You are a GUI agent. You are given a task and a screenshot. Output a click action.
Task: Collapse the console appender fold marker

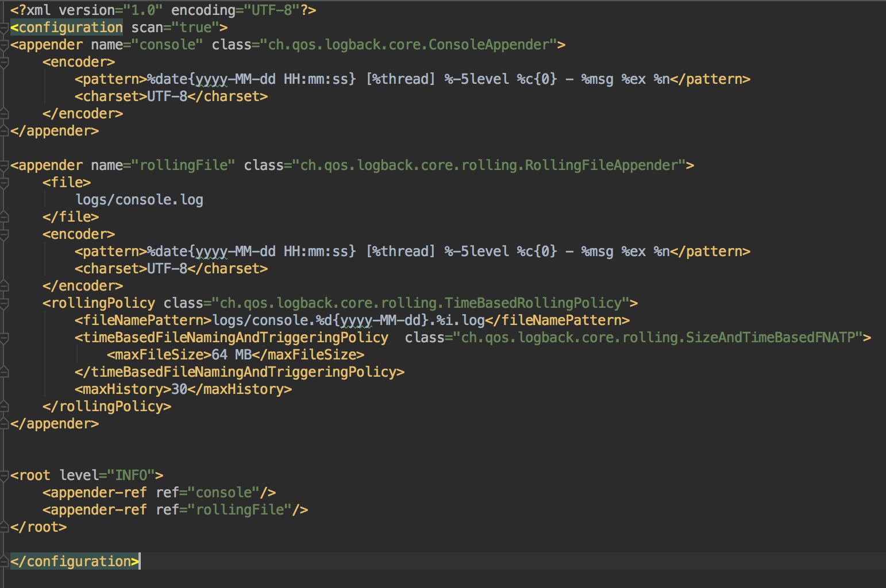(4, 45)
